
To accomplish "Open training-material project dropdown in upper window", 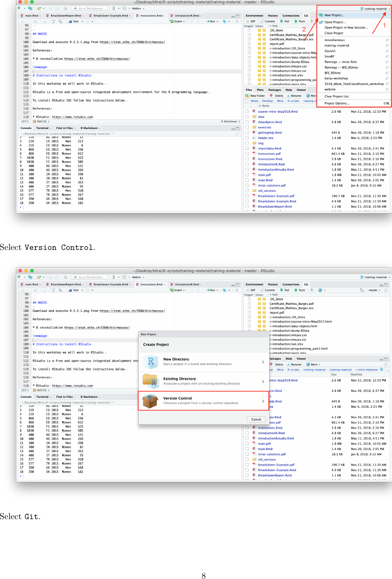I will (375, 8).
